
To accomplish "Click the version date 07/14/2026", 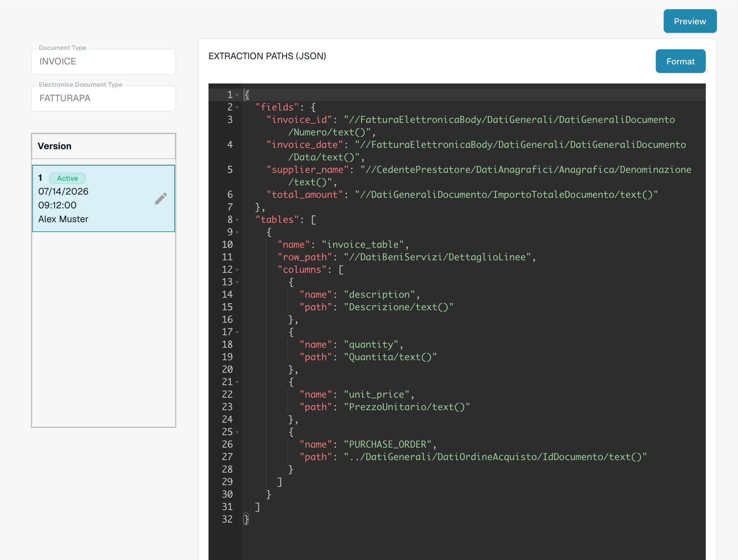I will (x=63, y=191).
